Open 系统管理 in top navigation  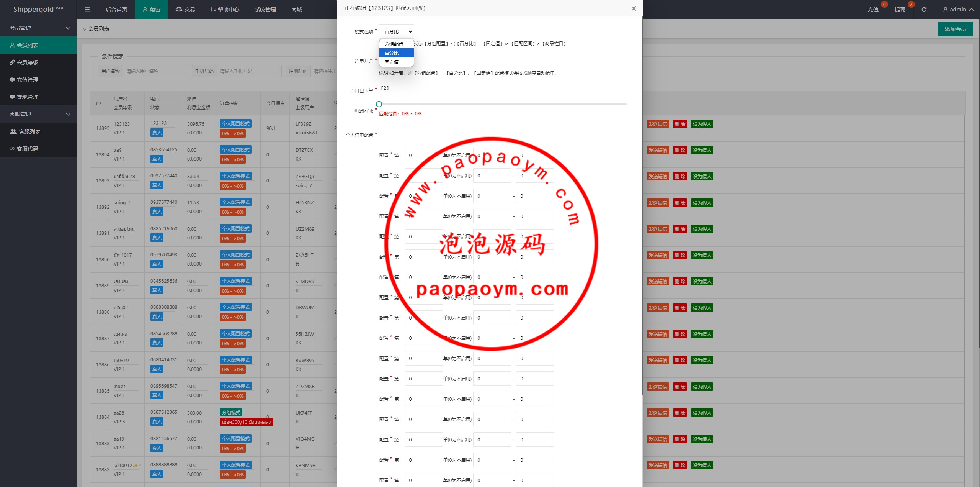coord(265,10)
